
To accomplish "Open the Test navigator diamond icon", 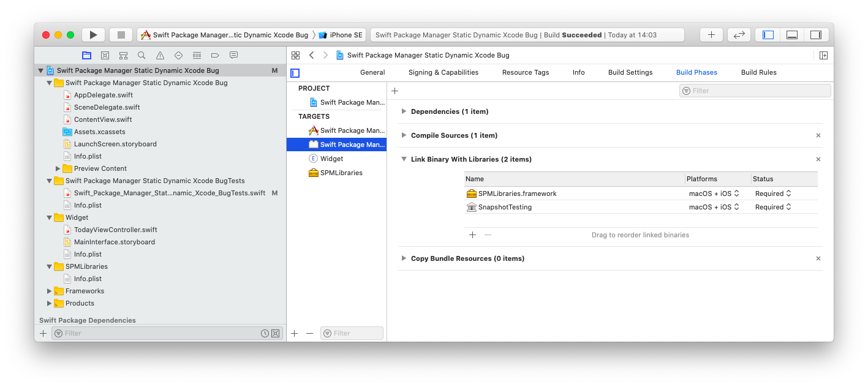I will pyautogui.click(x=178, y=55).
